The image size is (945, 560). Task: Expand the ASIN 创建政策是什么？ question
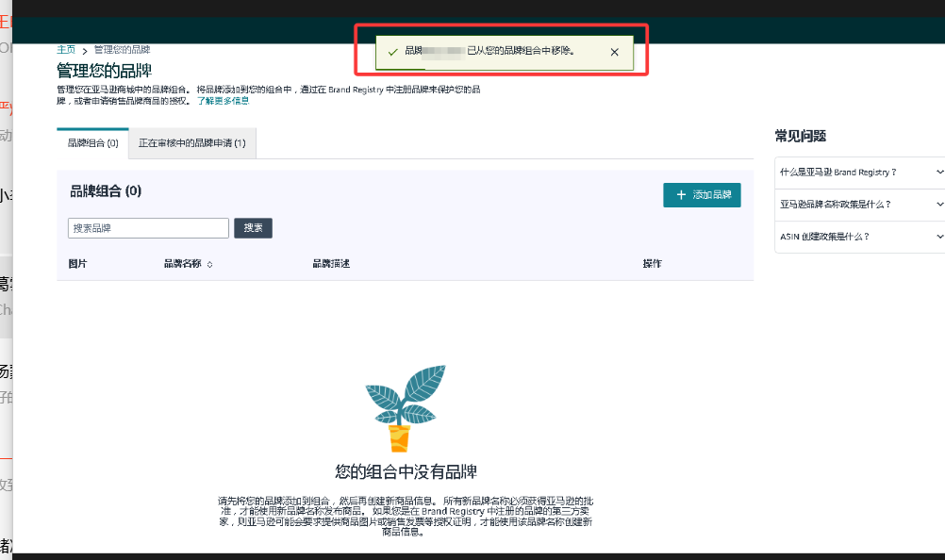pos(859,237)
